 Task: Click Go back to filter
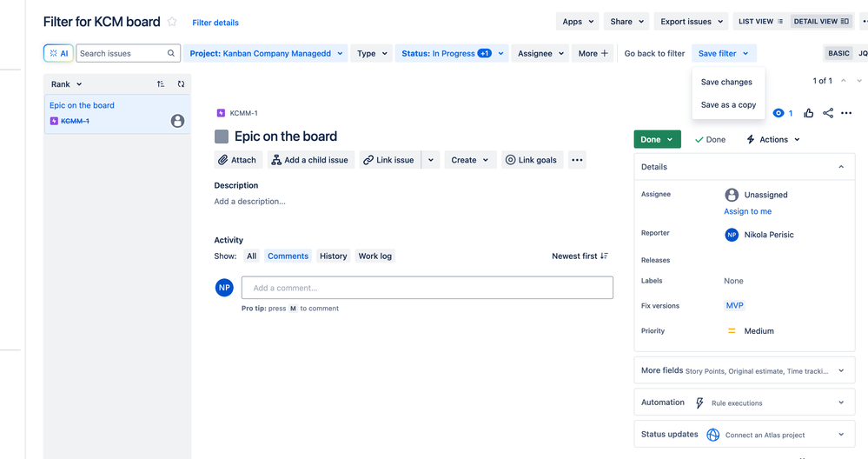654,53
